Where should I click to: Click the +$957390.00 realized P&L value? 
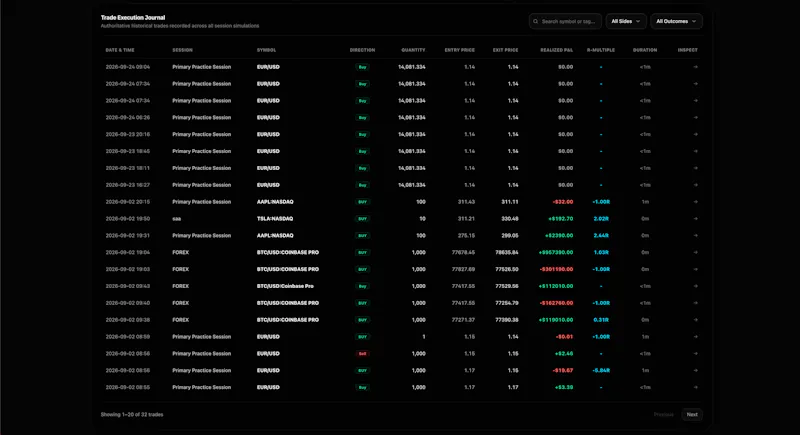coord(556,252)
